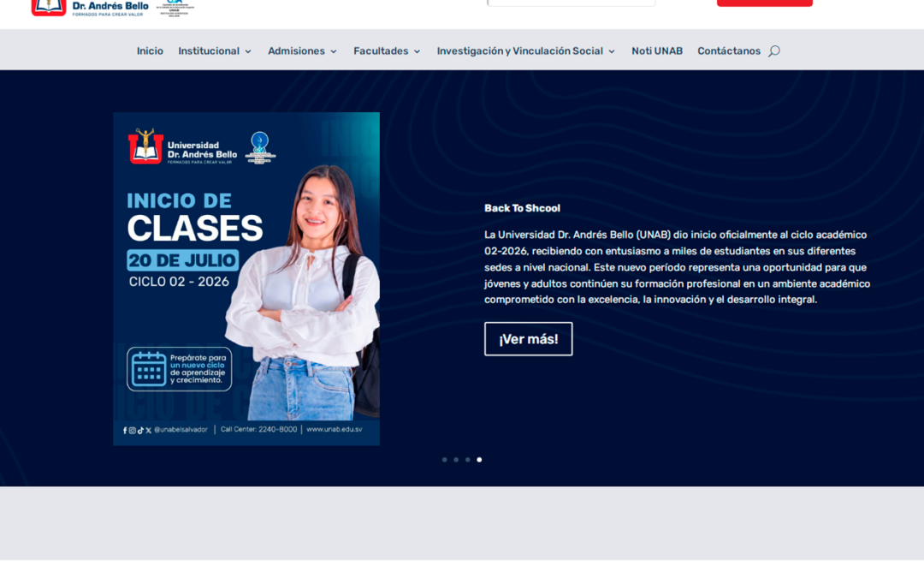The width and height of the screenshot is (924, 578).
Task: Click the ¡Ver más! button
Action: (528, 339)
